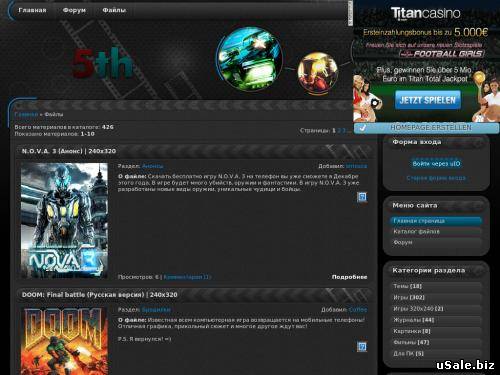This screenshot has height=375, width=500.
Task: Click the green racing game circle image
Action: (x=250, y=59)
